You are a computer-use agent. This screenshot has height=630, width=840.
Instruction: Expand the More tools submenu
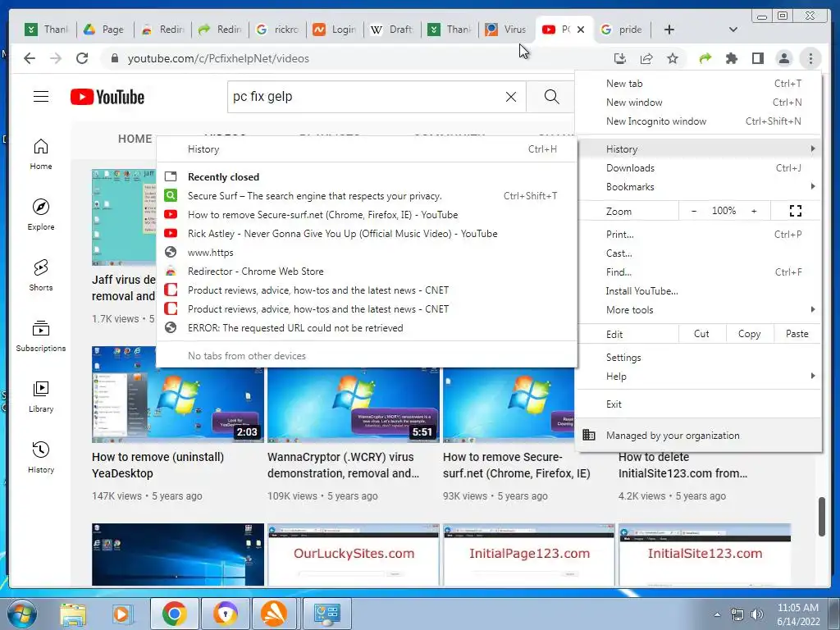click(x=699, y=309)
